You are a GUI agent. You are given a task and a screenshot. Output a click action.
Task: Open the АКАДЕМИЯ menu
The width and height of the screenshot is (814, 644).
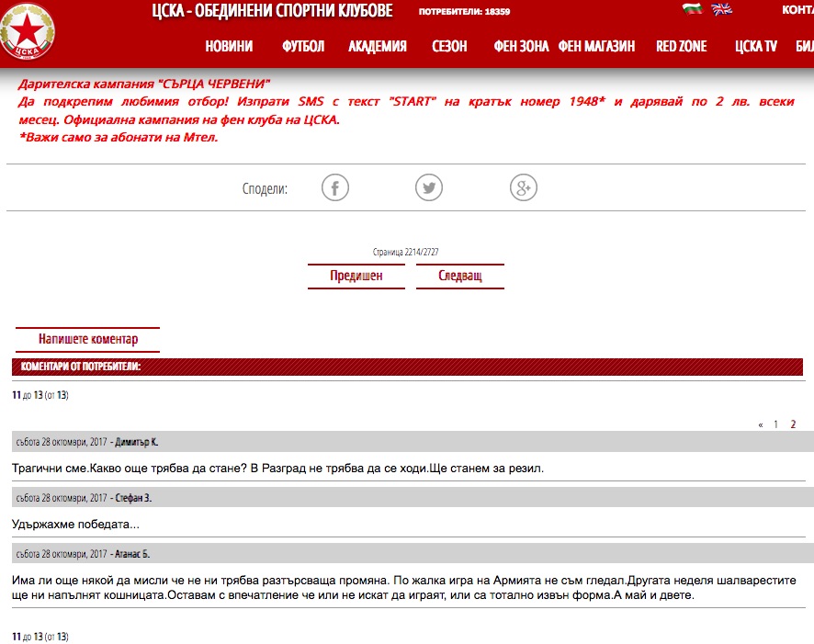pyautogui.click(x=378, y=47)
